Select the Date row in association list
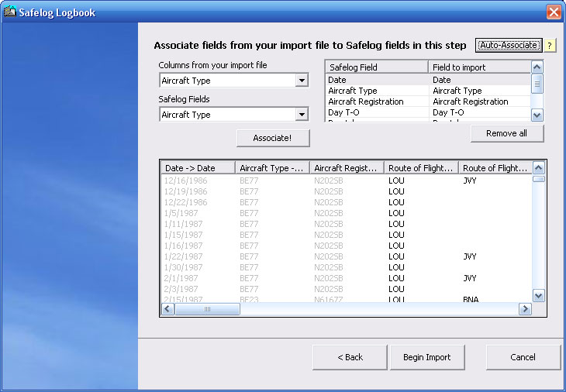 tap(429, 80)
